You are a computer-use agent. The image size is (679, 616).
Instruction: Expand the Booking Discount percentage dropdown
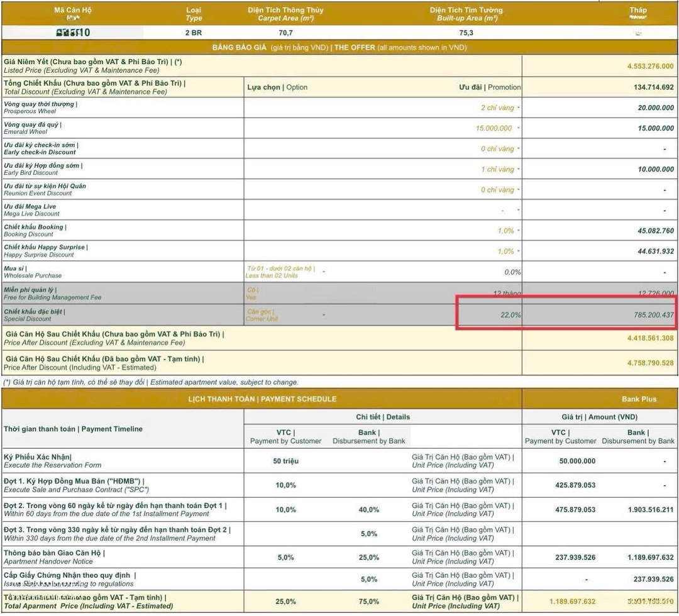click(519, 231)
